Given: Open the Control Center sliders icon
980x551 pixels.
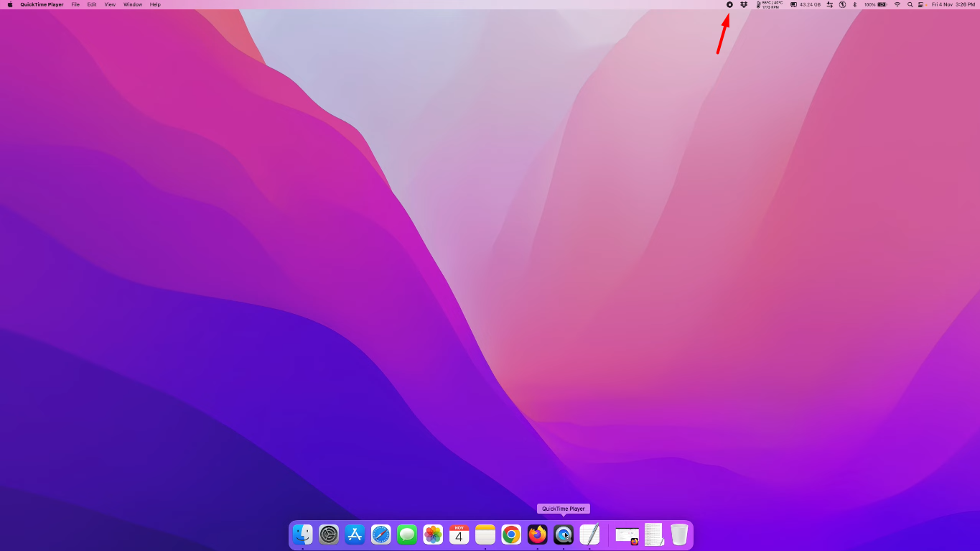Looking at the screenshot, I should (x=829, y=4).
